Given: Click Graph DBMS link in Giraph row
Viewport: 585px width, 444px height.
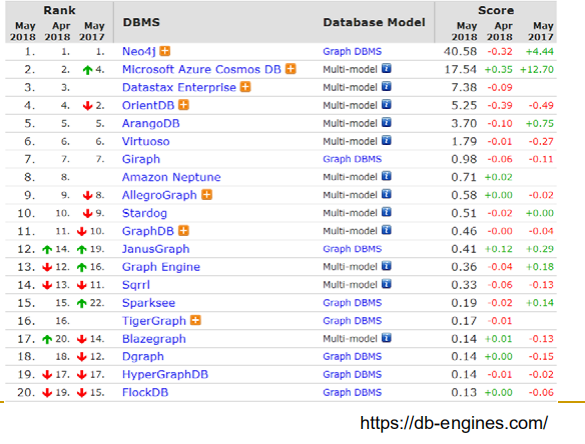Looking at the screenshot, I should tap(352, 159).
